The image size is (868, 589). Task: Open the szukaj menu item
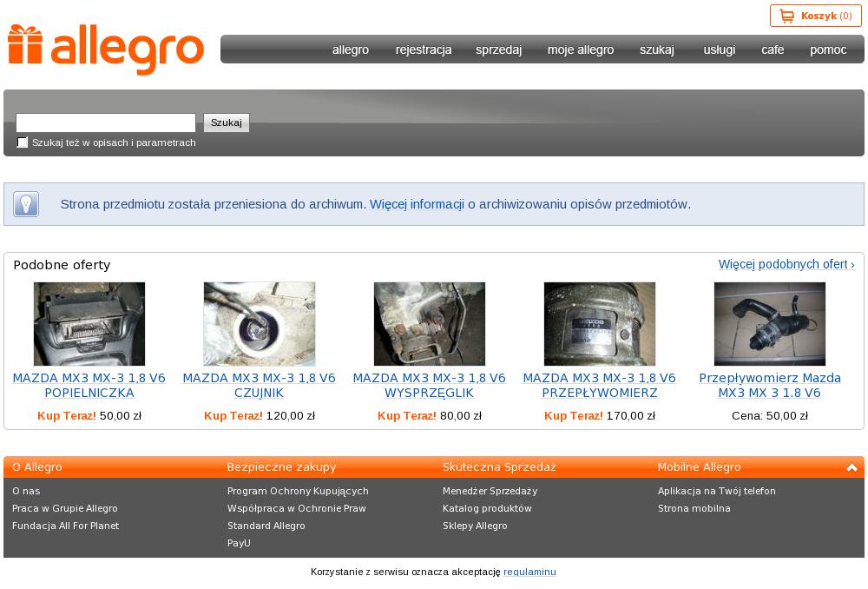pos(657,50)
